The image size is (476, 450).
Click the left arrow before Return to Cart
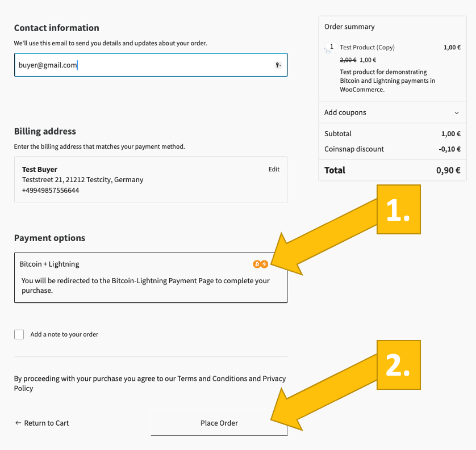(18, 423)
